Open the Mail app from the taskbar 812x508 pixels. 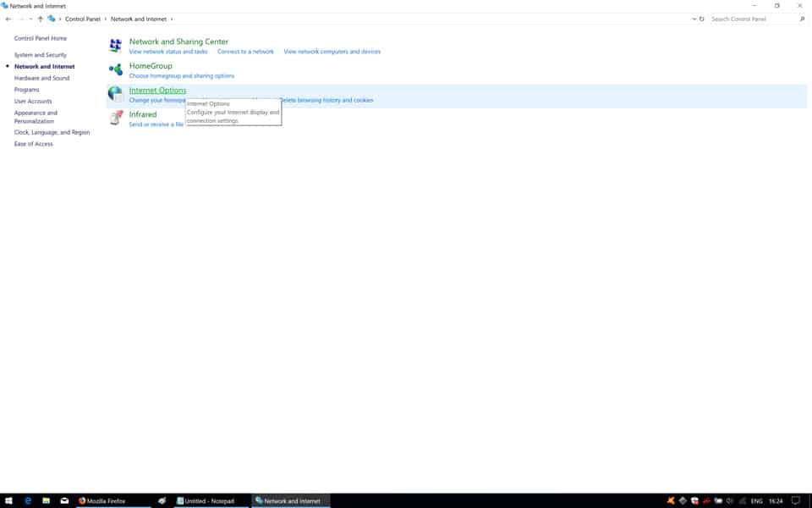65,500
